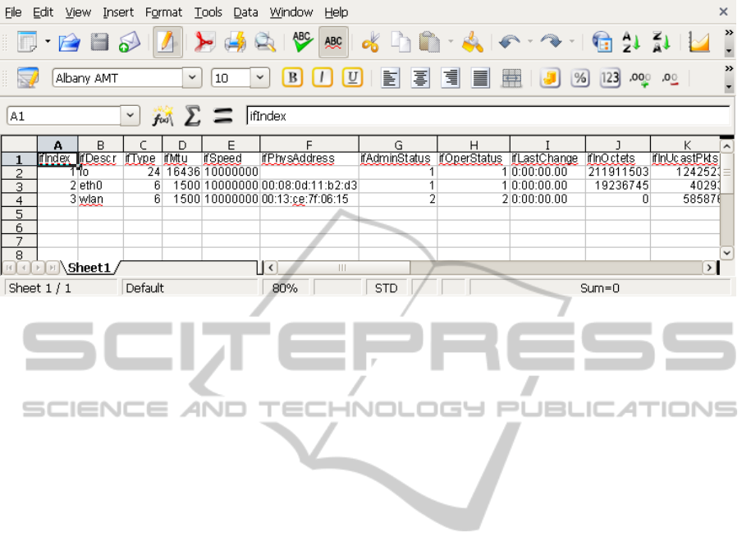Click the Sort Ascending icon
The image size is (751, 560).
coord(631,43)
